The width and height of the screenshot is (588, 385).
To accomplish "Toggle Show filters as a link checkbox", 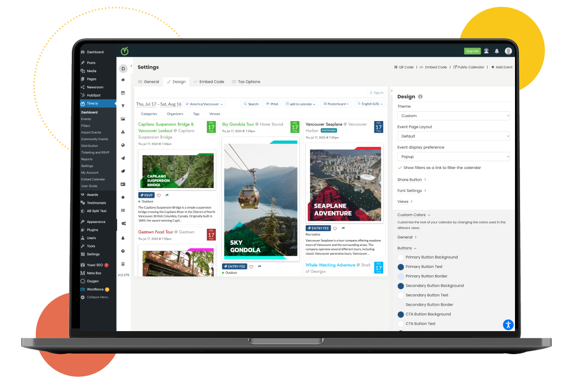I will [x=400, y=168].
